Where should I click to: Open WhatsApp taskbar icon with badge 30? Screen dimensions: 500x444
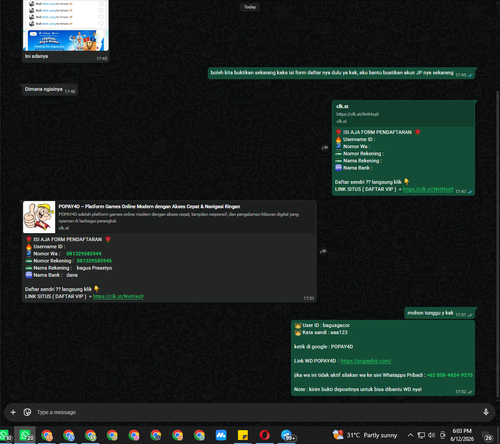(x=5, y=435)
